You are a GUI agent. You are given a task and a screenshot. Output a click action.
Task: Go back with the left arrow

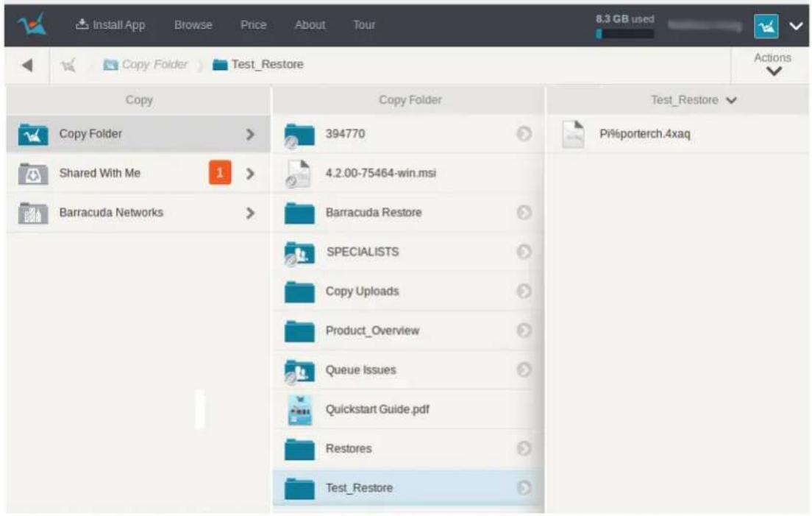tap(27, 65)
